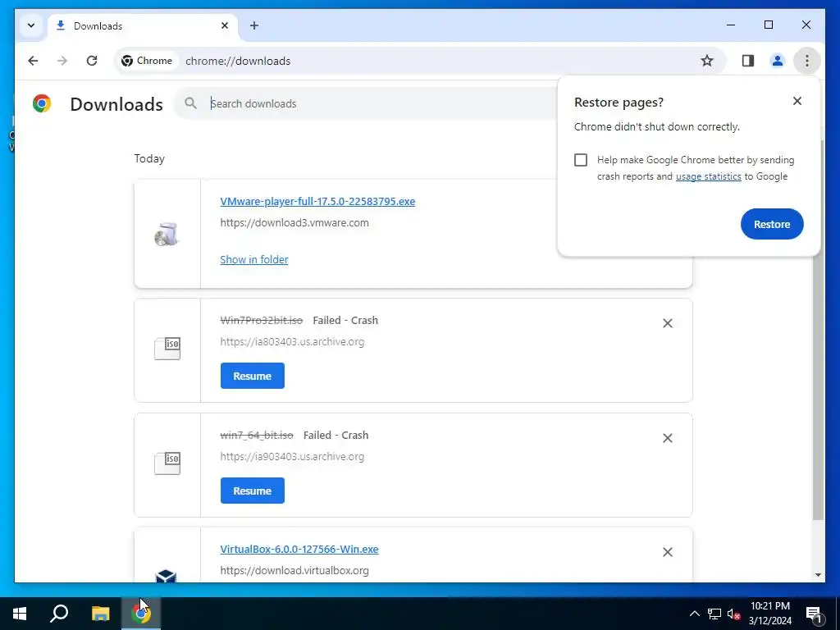Open VMware-player-full-17.5.0-22583795.exe link
Viewport: 840px width, 630px height.
point(317,202)
